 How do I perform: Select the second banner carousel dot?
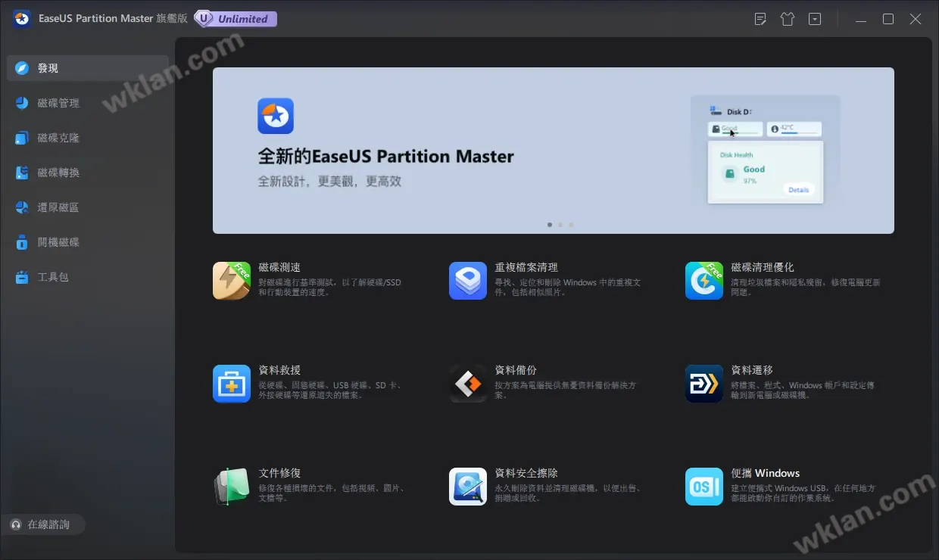point(560,225)
